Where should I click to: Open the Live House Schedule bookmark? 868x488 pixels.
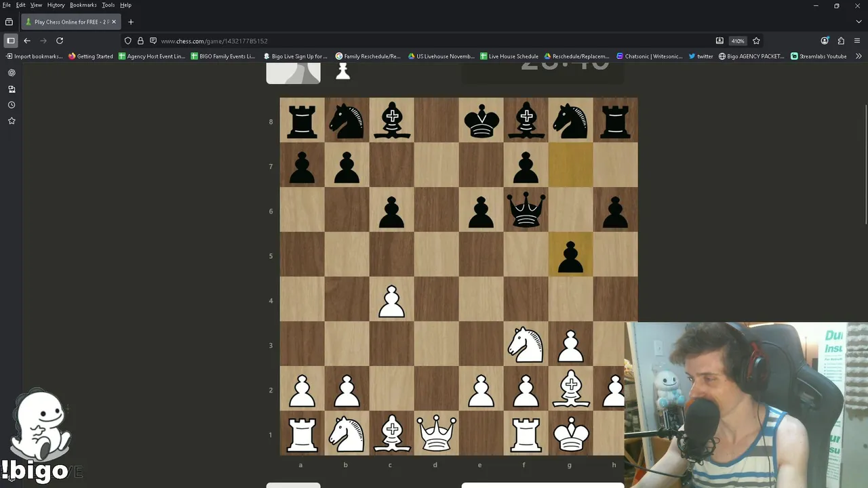click(x=509, y=56)
